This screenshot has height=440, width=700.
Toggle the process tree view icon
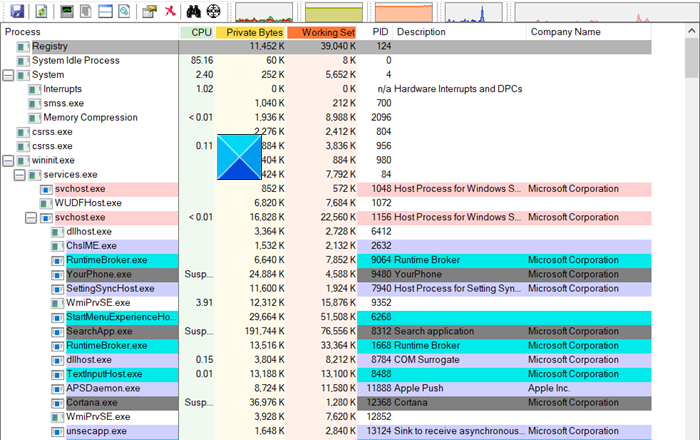[x=85, y=12]
